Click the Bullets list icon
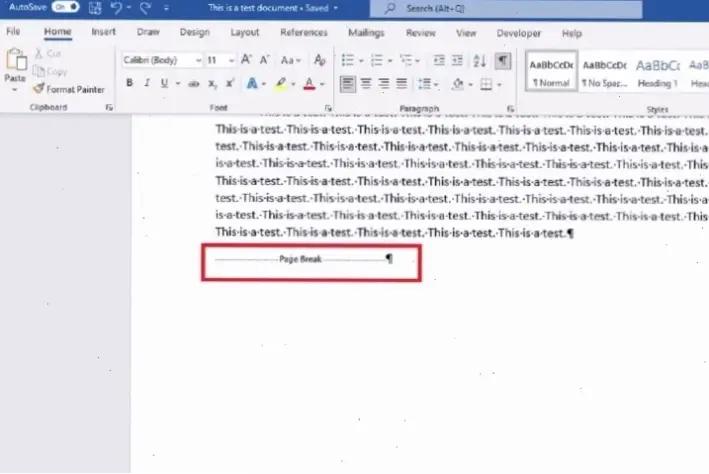 [347, 60]
